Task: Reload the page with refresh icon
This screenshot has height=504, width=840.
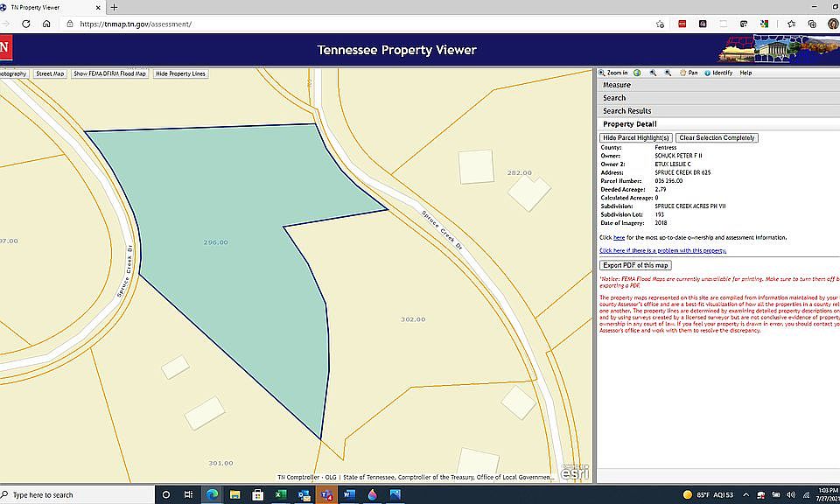Action: click(x=25, y=24)
